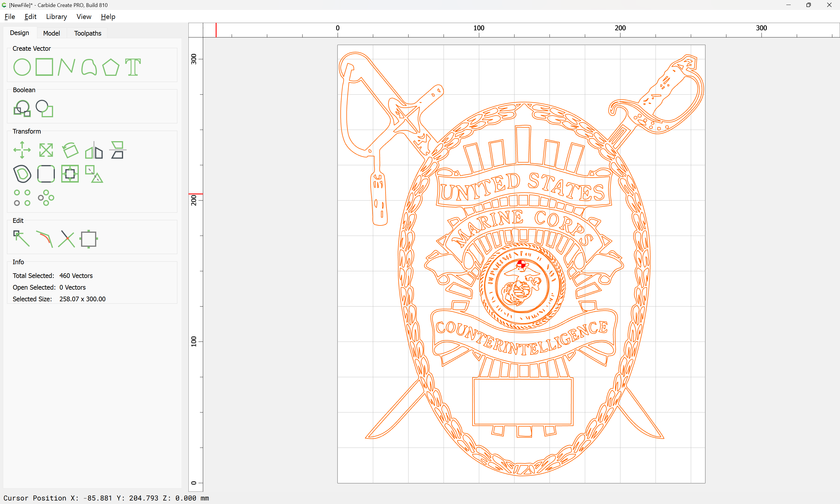This screenshot has width=840, height=504.
Task: Select the Text create tool
Action: [133, 67]
